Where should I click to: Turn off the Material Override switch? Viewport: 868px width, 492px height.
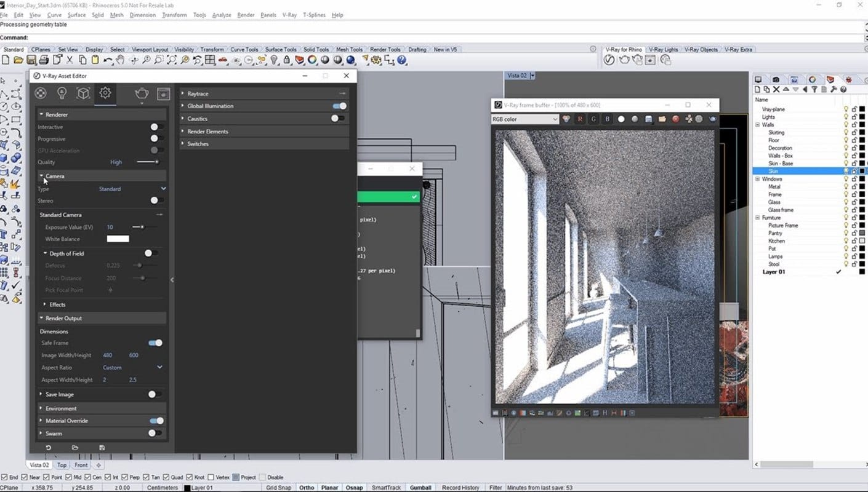tap(156, 421)
